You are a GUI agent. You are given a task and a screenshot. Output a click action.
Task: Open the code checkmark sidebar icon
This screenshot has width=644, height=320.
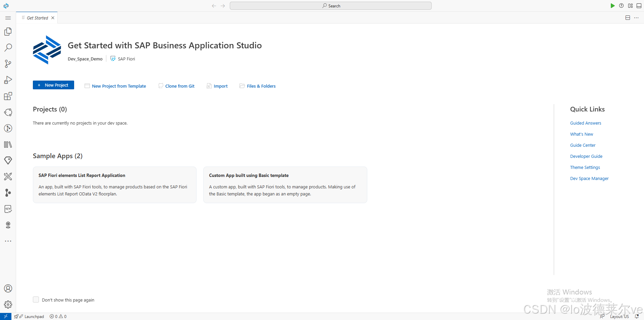pyautogui.click(x=8, y=209)
